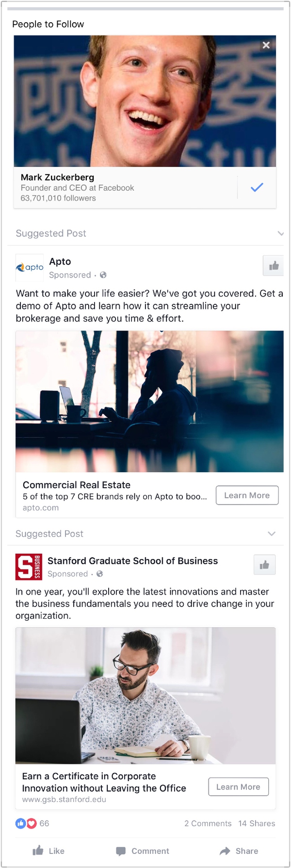
Task: Click Learn More on the Stanford ad
Action: pos(238,787)
